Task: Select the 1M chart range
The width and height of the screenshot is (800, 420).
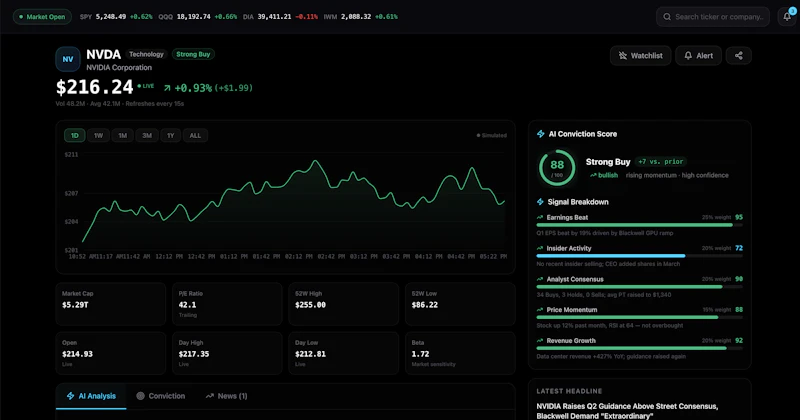Action: click(122, 135)
